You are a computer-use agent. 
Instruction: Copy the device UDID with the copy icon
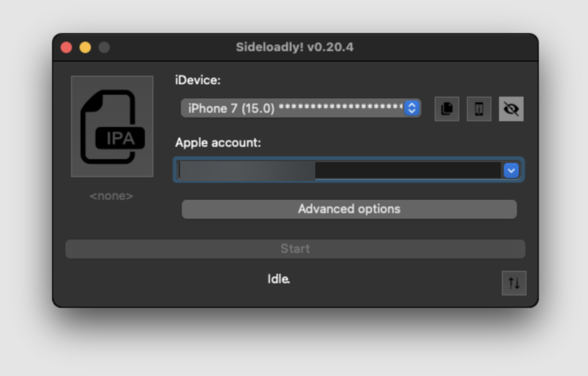(x=447, y=108)
